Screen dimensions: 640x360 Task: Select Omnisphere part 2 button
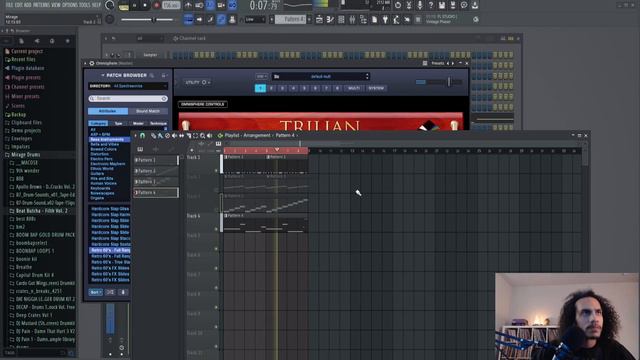point(271,88)
